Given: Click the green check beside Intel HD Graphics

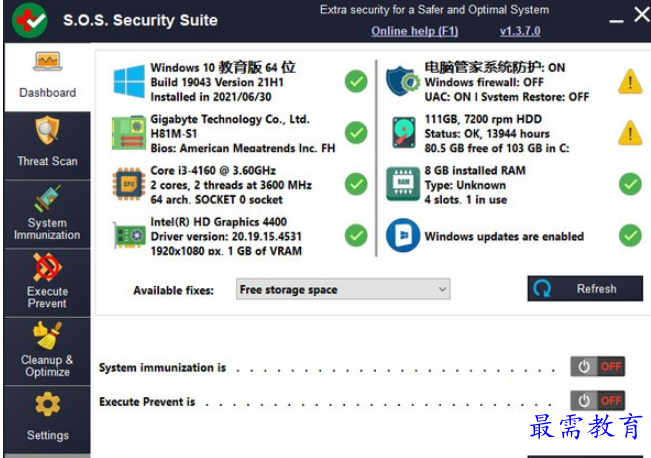Looking at the screenshot, I should (x=356, y=235).
